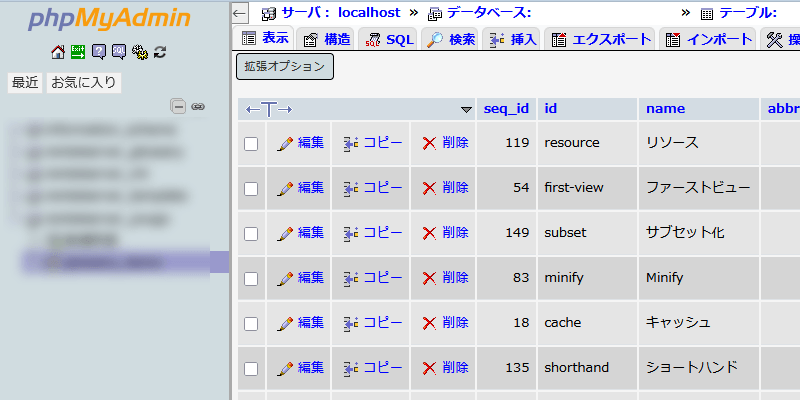Click the テーブル: breadcrumb link
The width and height of the screenshot is (800, 400).
(748, 13)
